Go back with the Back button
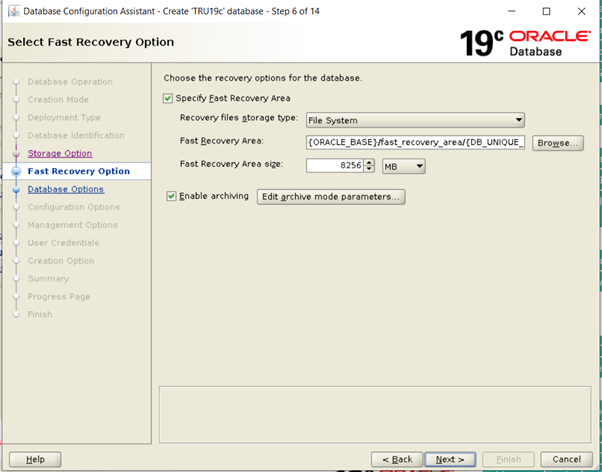This screenshot has width=602, height=472. [396, 459]
